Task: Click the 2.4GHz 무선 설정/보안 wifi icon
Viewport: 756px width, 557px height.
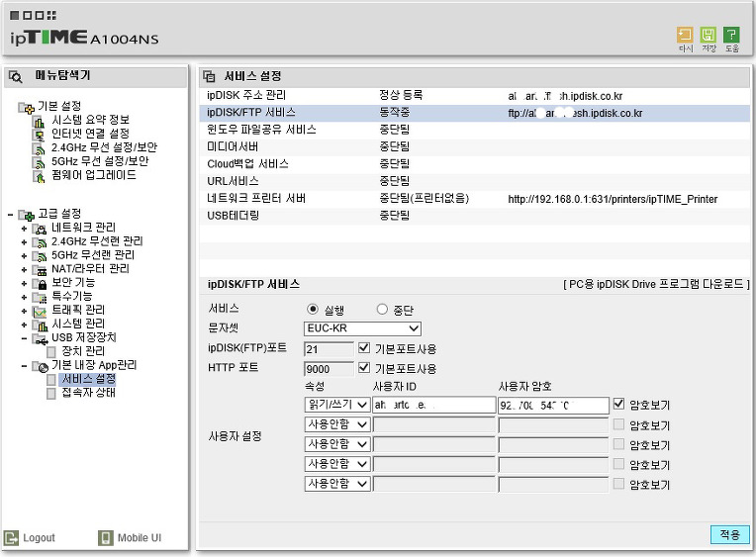Action: coord(39,148)
